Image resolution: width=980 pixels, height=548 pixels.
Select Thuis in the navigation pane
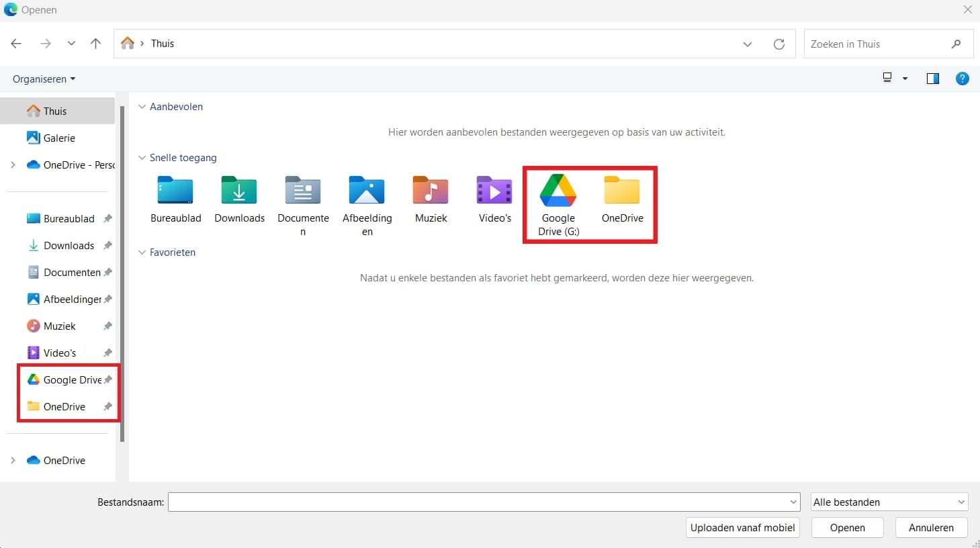click(x=58, y=111)
